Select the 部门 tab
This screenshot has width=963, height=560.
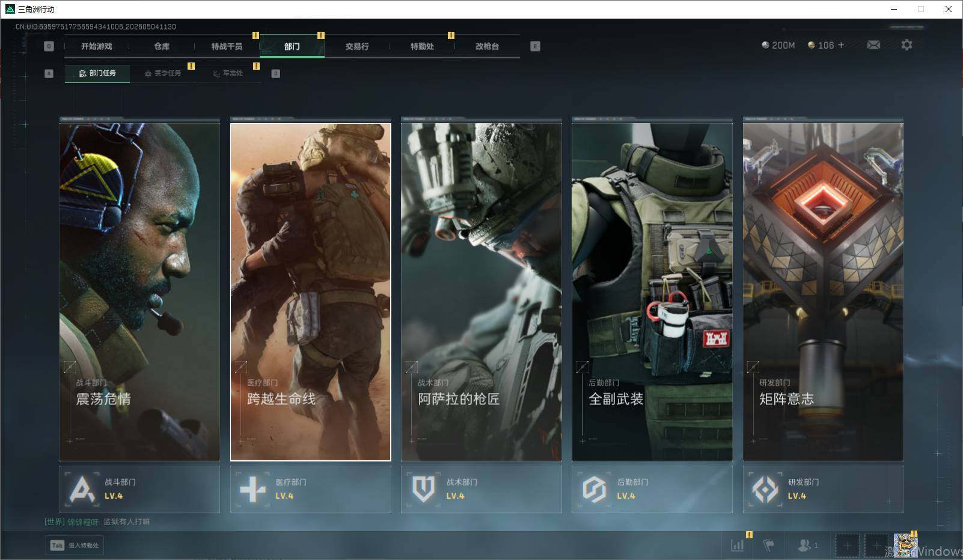292,46
